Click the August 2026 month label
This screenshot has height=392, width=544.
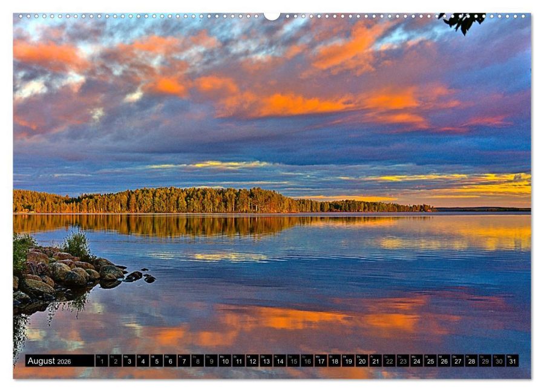click(50, 361)
